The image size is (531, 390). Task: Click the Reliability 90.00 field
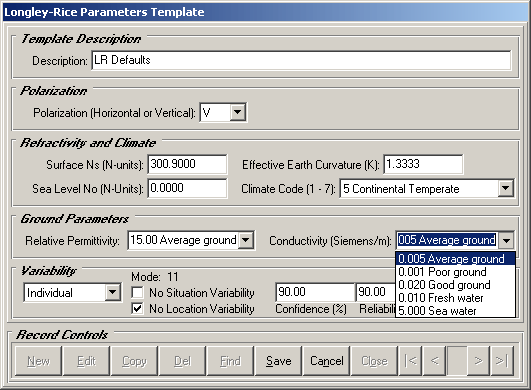376,292
